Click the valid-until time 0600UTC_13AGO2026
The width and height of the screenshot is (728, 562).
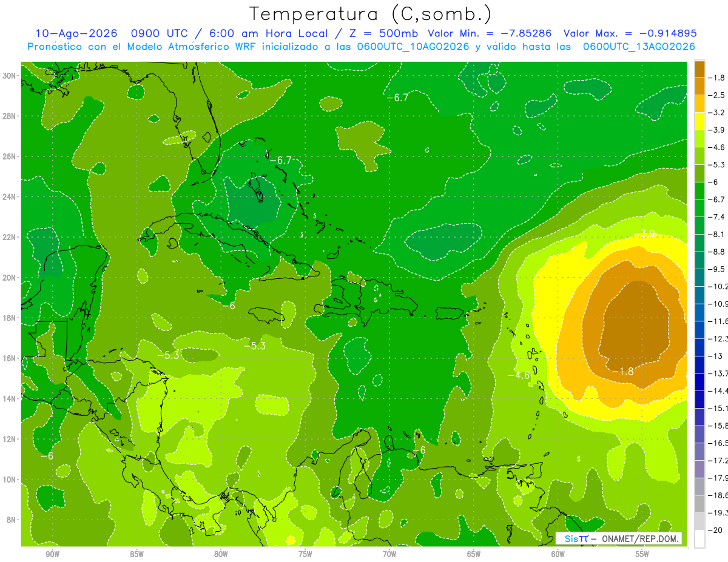point(639,46)
